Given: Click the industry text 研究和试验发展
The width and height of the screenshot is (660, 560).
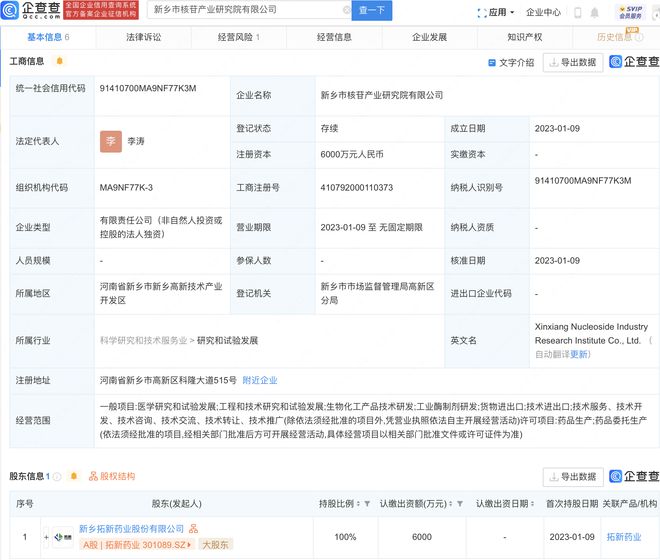Looking at the screenshot, I should [227, 341].
